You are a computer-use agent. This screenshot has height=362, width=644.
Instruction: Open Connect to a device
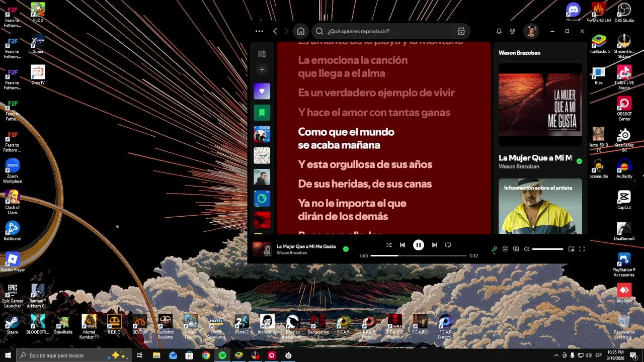(516, 249)
